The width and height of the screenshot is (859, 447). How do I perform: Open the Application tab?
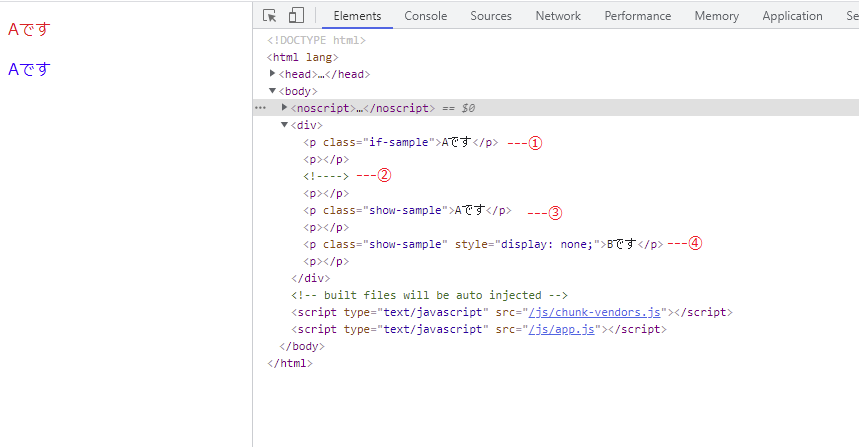(x=792, y=16)
